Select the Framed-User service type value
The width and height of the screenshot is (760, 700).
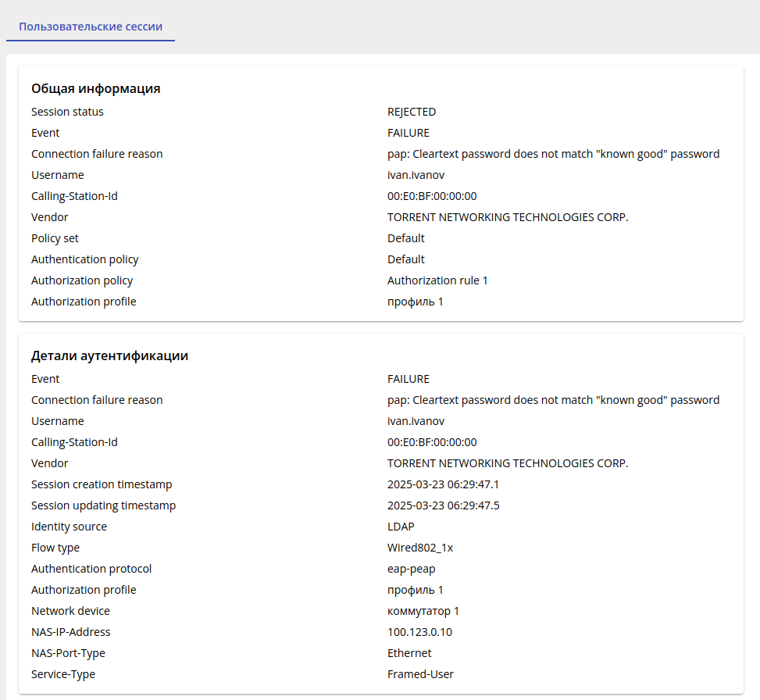click(x=420, y=674)
